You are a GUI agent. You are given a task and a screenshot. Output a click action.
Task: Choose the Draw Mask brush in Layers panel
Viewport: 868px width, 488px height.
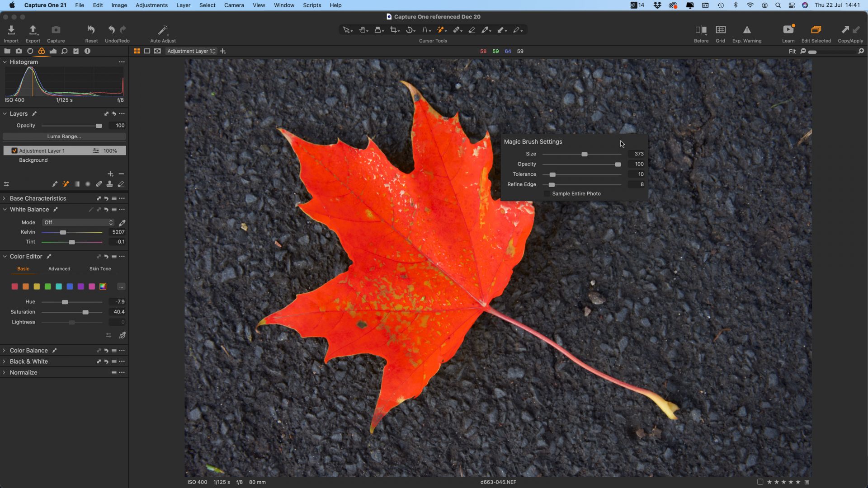55,184
